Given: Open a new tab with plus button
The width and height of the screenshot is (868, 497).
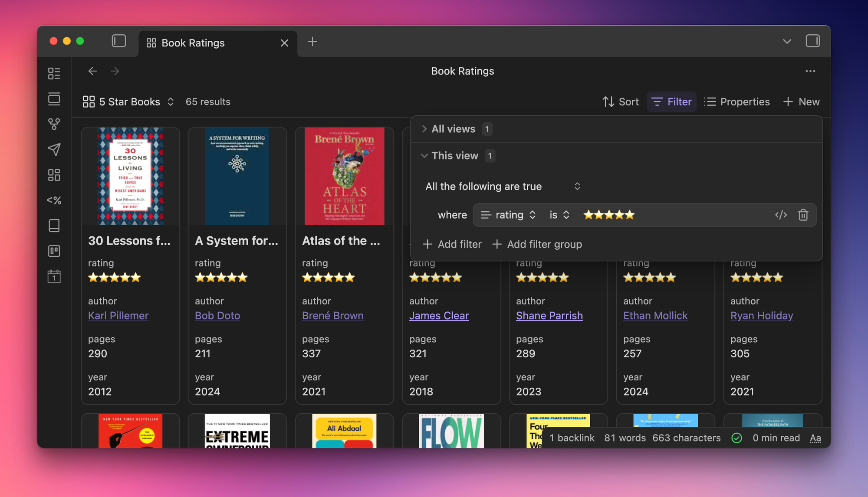Looking at the screenshot, I should (312, 42).
